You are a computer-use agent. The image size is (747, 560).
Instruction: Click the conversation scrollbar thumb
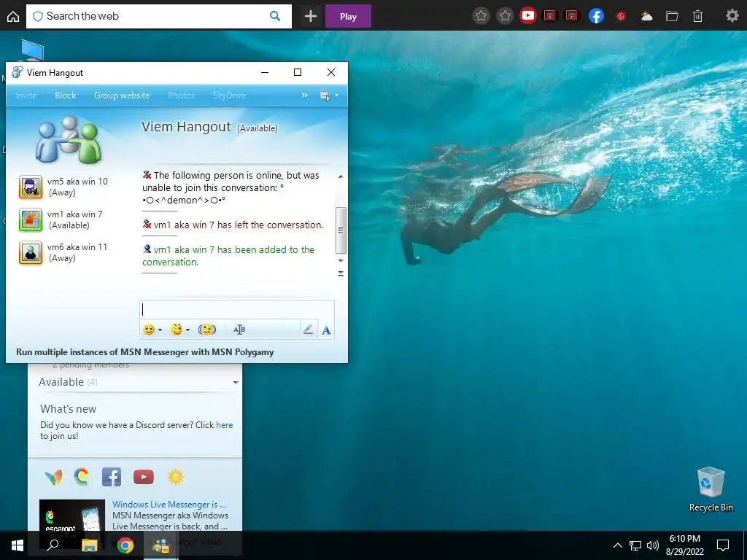(x=341, y=230)
